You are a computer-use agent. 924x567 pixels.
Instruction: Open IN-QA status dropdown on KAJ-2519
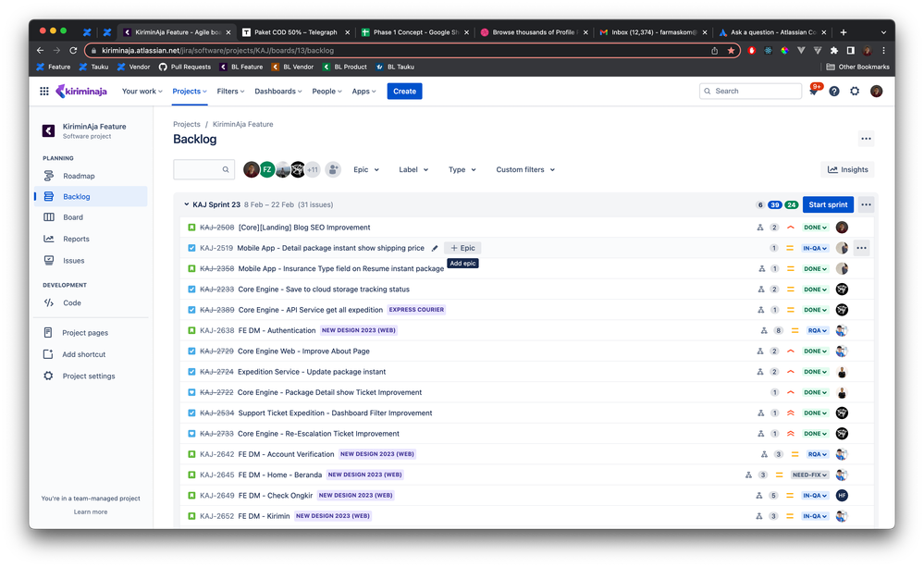(x=815, y=248)
